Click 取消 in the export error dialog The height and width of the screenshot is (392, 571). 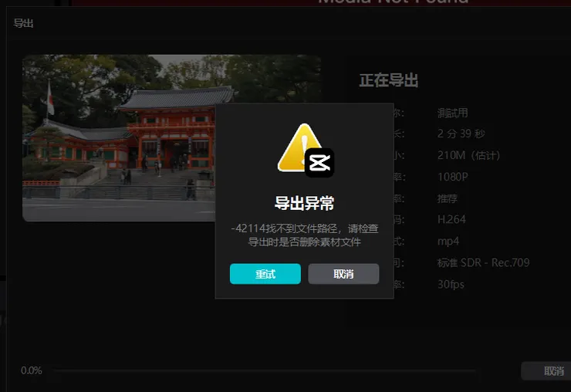click(343, 274)
